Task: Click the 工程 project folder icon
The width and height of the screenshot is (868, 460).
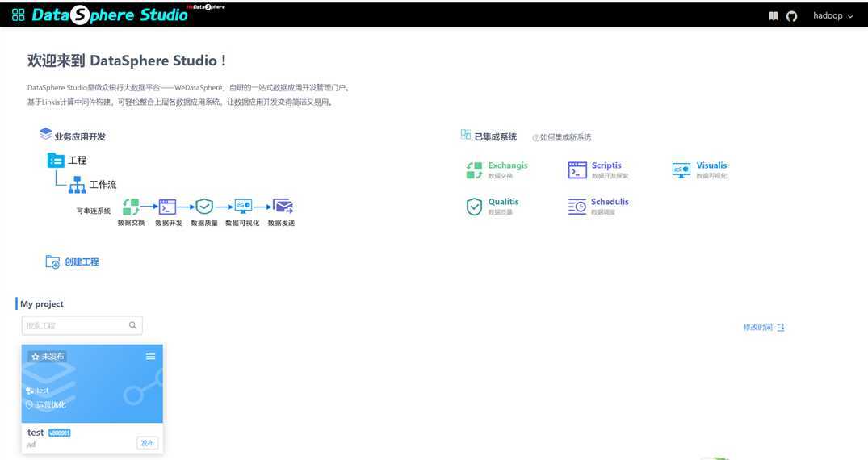Action: point(56,161)
